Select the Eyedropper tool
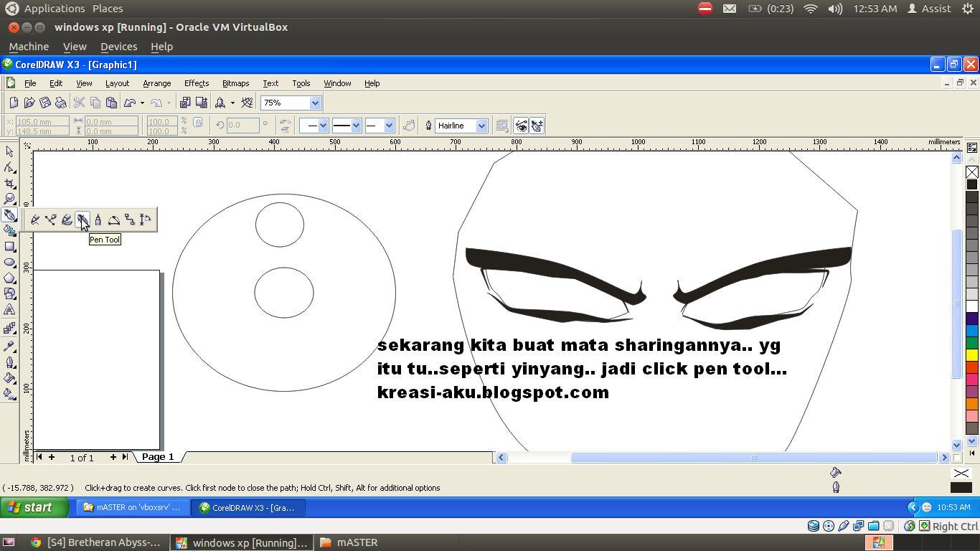The image size is (980, 551). pyautogui.click(x=9, y=346)
